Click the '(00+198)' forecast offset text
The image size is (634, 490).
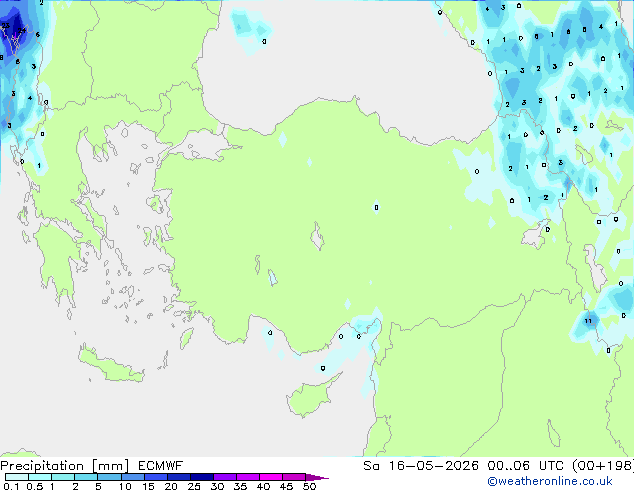click(x=603, y=466)
